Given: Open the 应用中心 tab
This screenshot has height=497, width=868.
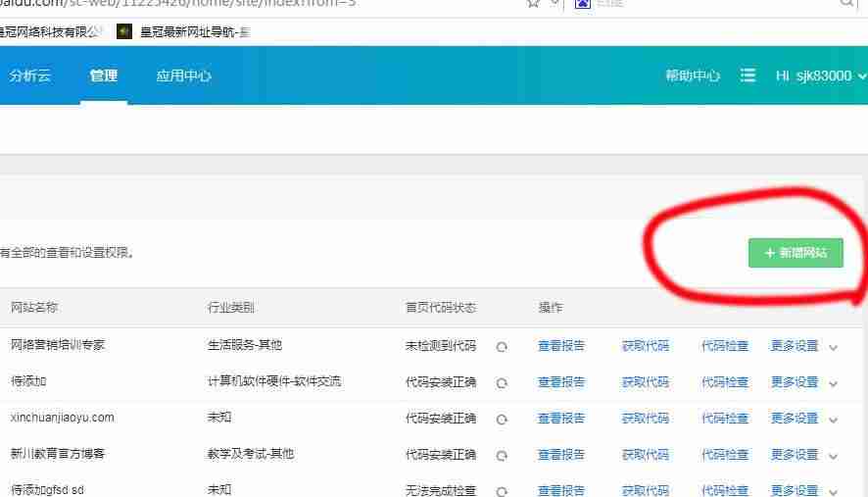Looking at the screenshot, I should [183, 75].
